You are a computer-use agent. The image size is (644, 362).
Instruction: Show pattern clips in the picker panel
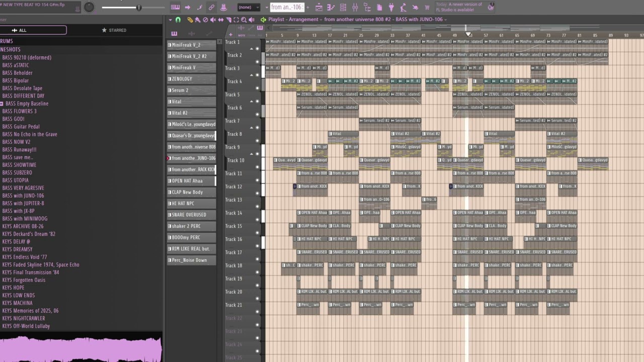174,34
